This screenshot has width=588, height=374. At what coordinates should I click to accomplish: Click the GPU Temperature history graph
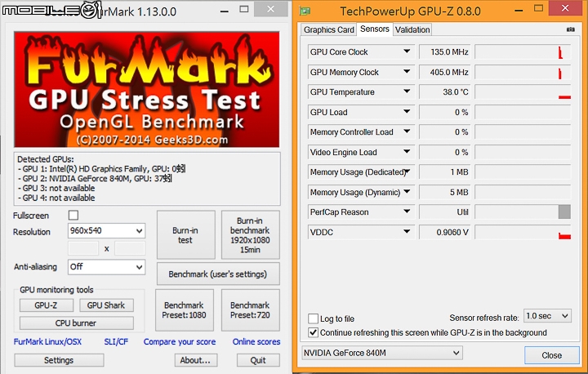pos(523,92)
